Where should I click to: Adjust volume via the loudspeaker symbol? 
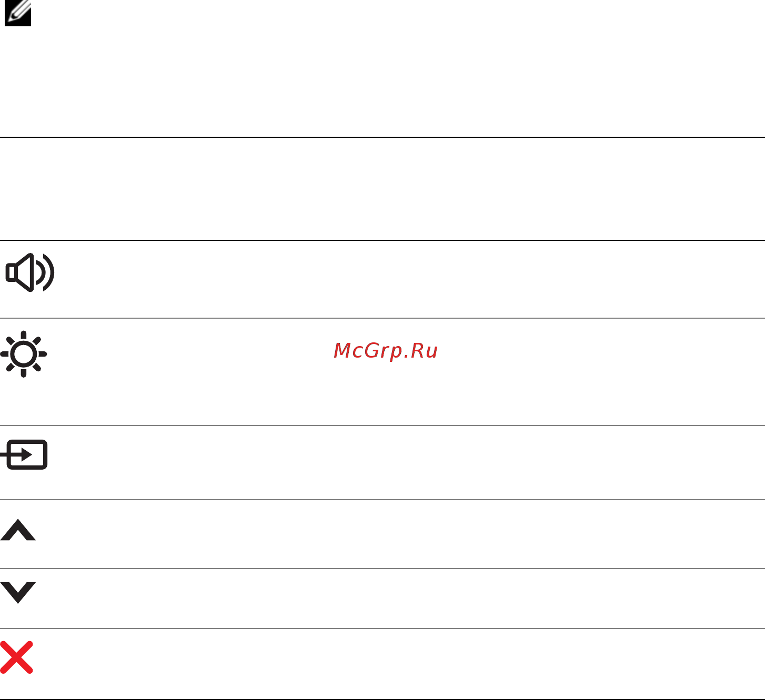point(30,272)
